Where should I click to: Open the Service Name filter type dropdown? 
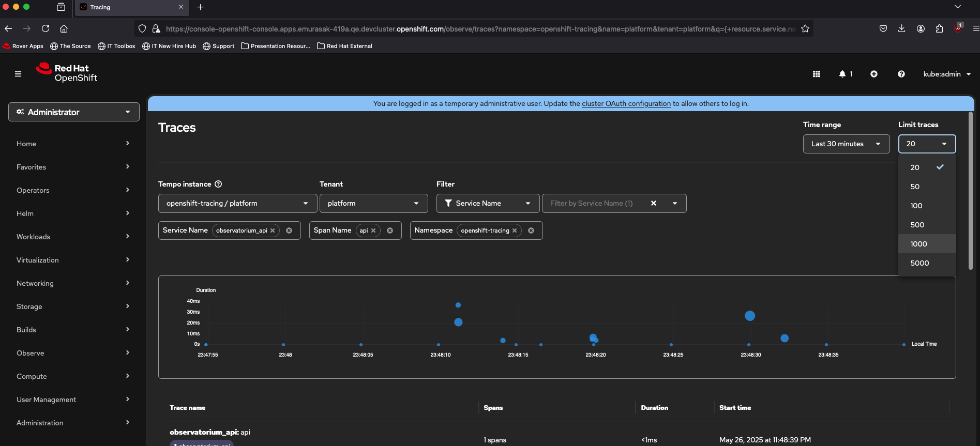[487, 203]
